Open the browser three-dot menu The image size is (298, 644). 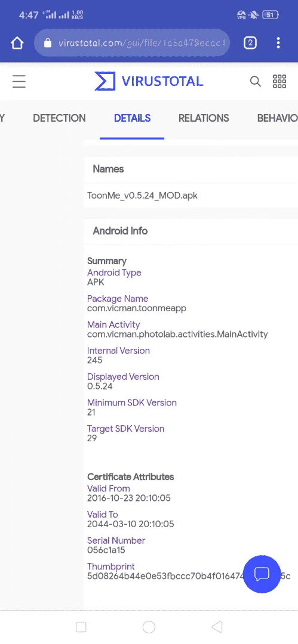pos(278,43)
